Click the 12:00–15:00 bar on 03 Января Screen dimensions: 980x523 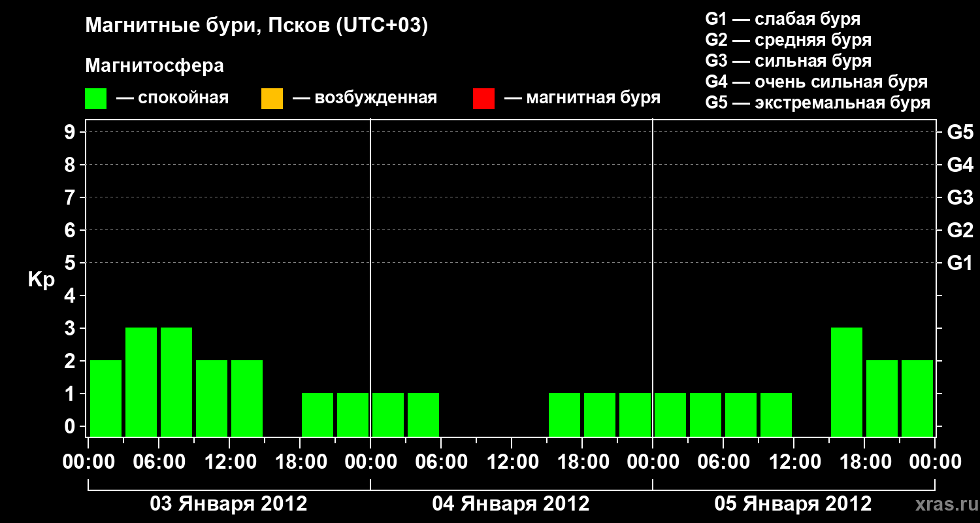coord(247,398)
